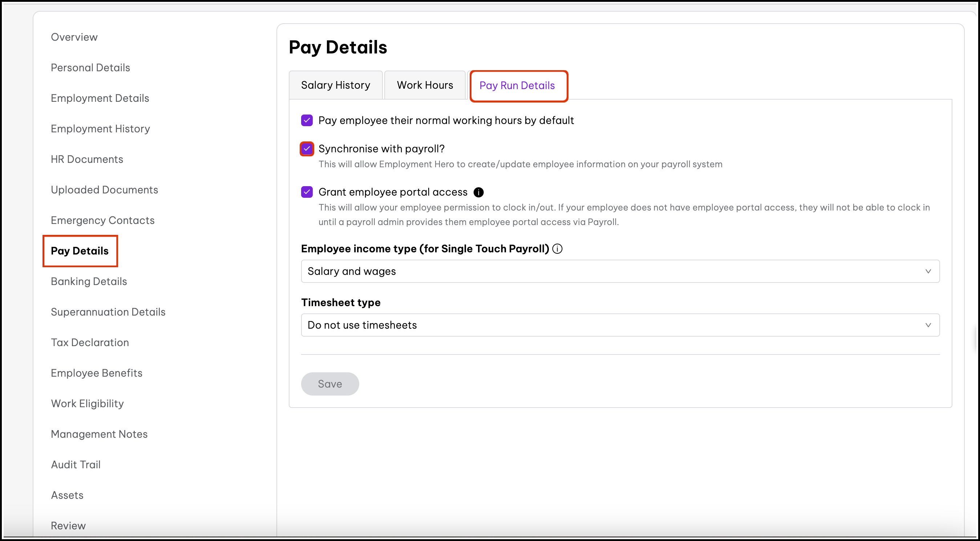Toggle Grant employee portal access checkbox
The width and height of the screenshot is (980, 541).
pyautogui.click(x=307, y=192)
